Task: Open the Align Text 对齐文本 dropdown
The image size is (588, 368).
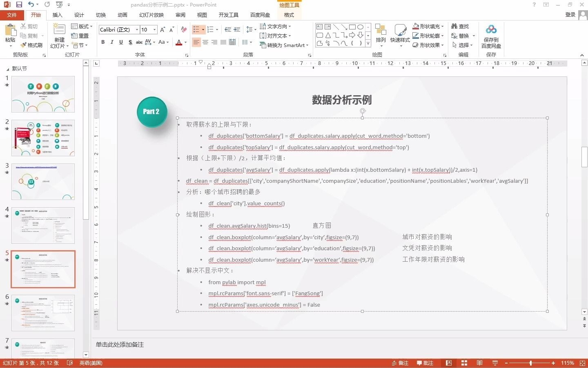Action: tap(275, 36)
